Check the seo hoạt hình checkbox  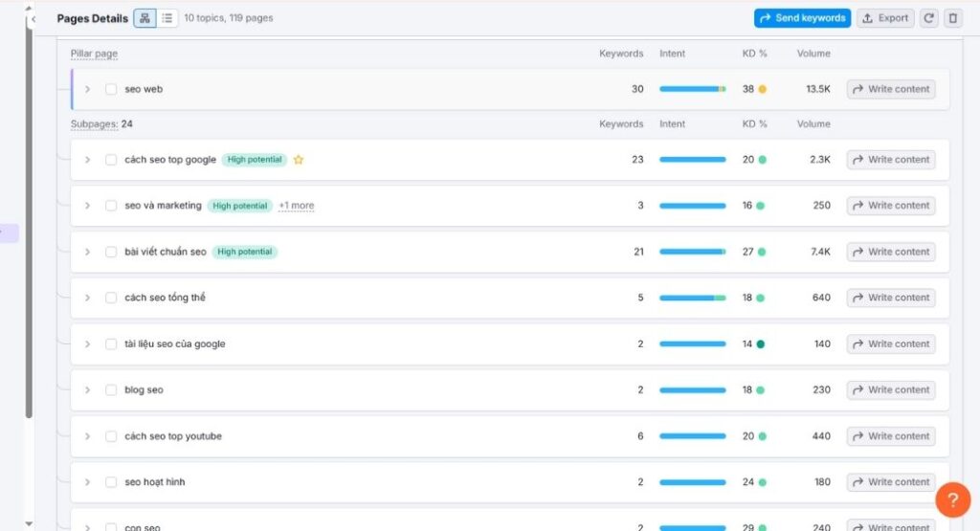point(111,482)
